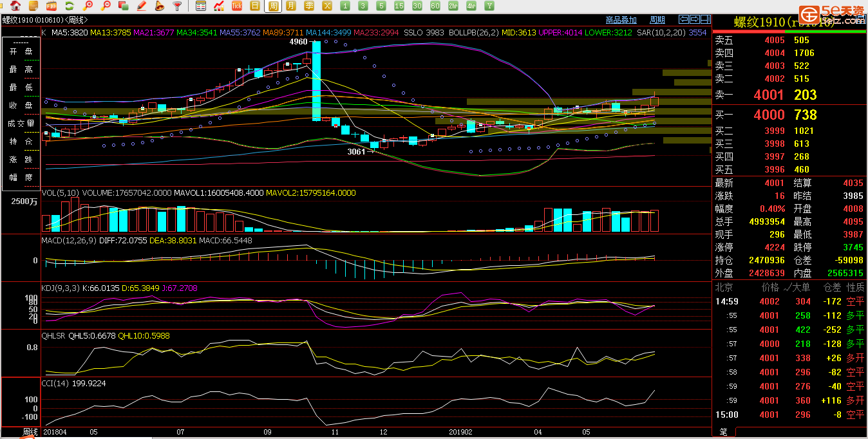Zoom in on the chart

pos(88,6)
